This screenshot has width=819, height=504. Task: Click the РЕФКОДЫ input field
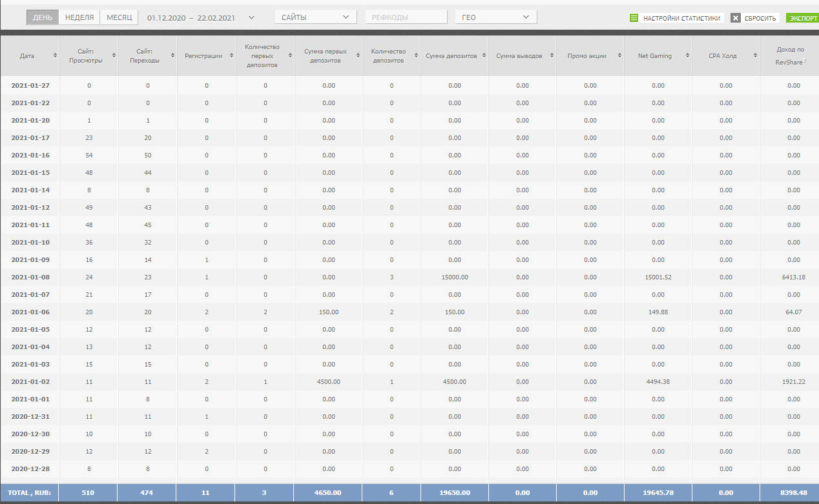click(x=407, y=17)
